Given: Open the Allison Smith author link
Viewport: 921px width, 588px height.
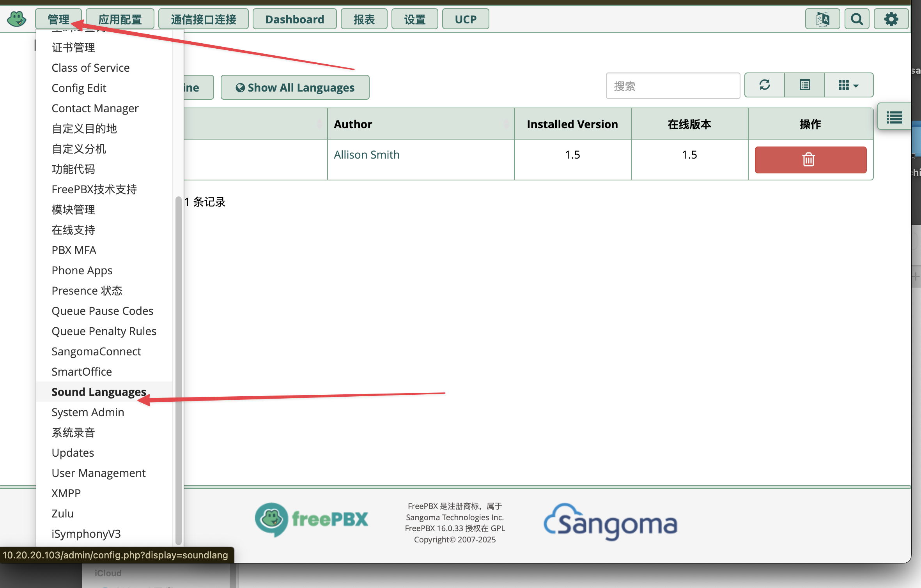Looking at the screenshot, I should tap(367, 155).
